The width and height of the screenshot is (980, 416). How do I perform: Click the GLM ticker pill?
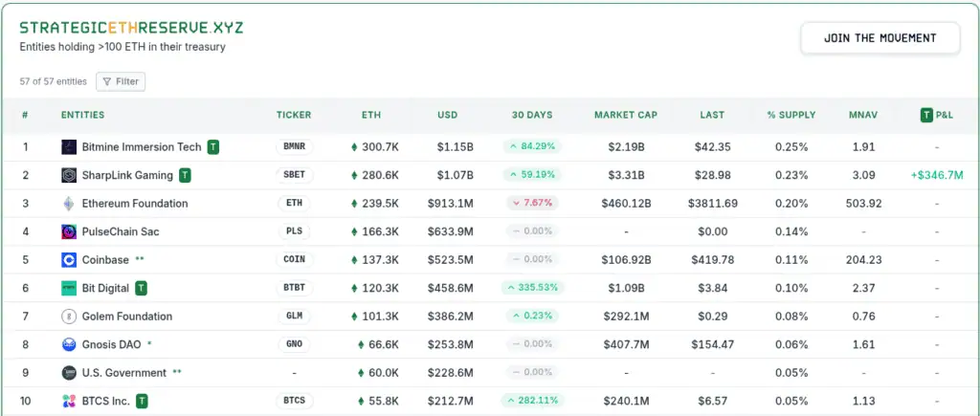click(295, 316)
